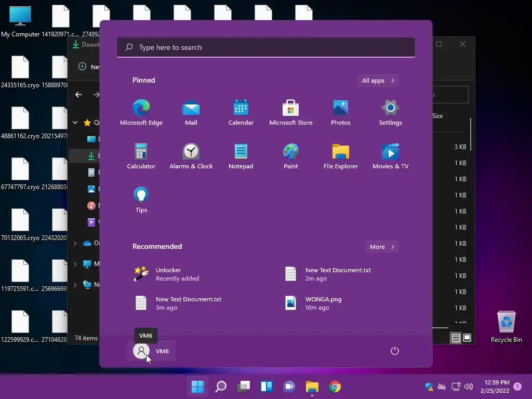Viewport: 532px width, 399px height.
Task: Switch File Explorer to large icons view
Action: (x=467, y=338)
